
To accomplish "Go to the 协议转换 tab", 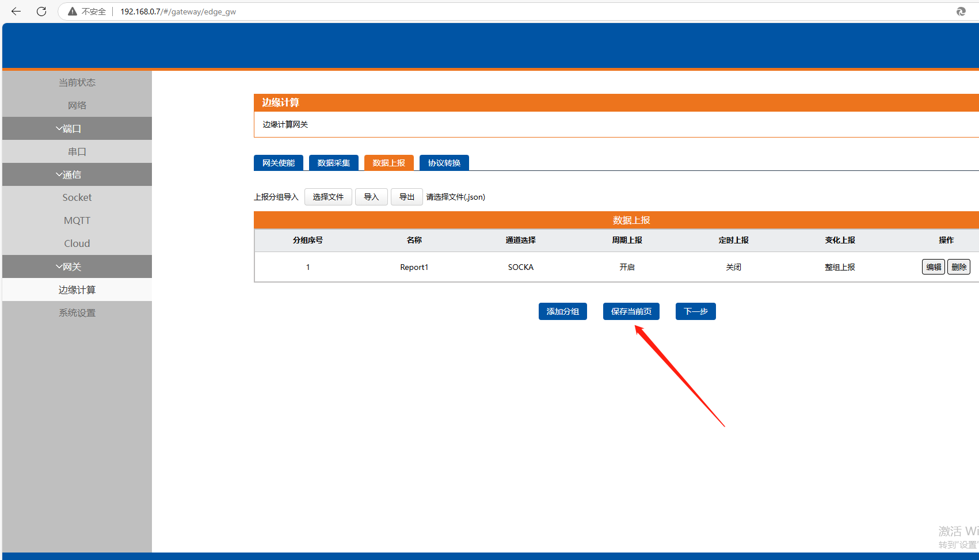I will (x=444, y=163).
